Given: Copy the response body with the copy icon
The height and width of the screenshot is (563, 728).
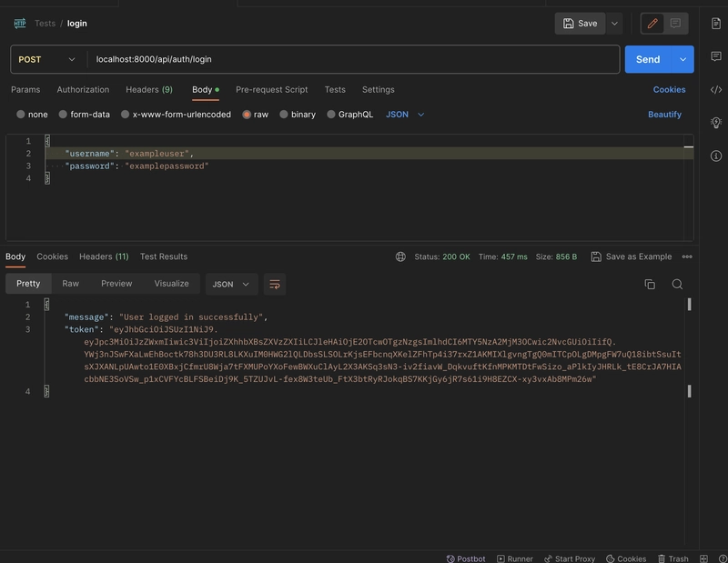Looking at the screenshot, I should 650,284.
